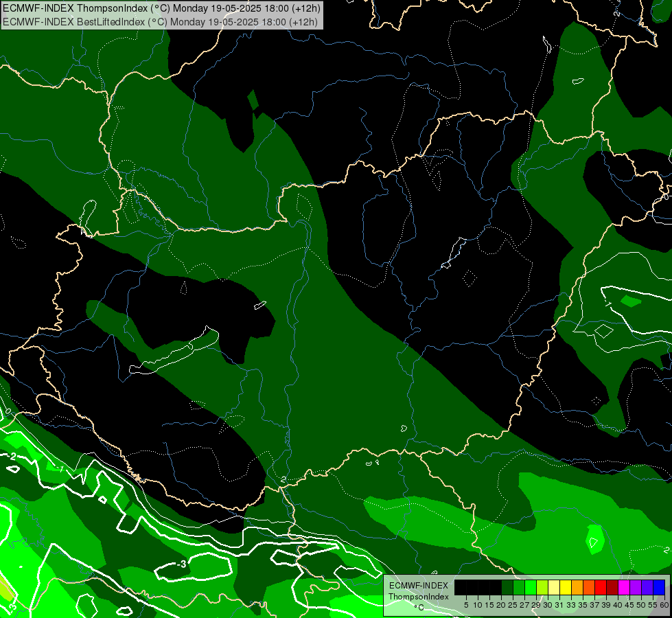Click the -3 label inside the closed white contour
The height and width of the screenshot is (618, 672).
tap(182, 564)
